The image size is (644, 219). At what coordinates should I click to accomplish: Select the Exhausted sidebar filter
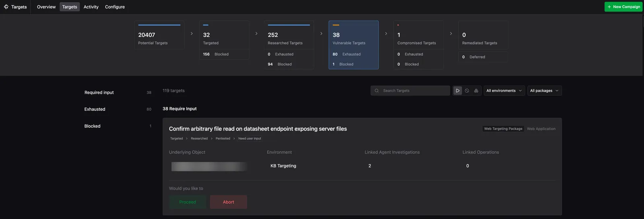[x=118, y=109]
